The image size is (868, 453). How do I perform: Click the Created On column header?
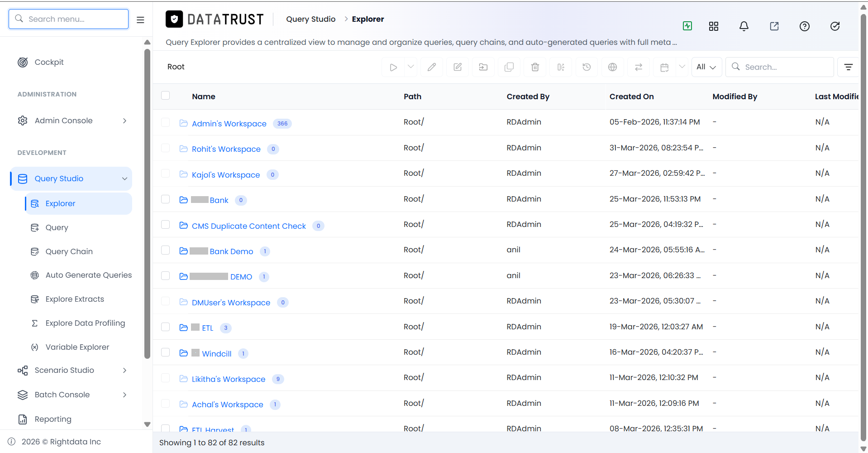[631, 96]
